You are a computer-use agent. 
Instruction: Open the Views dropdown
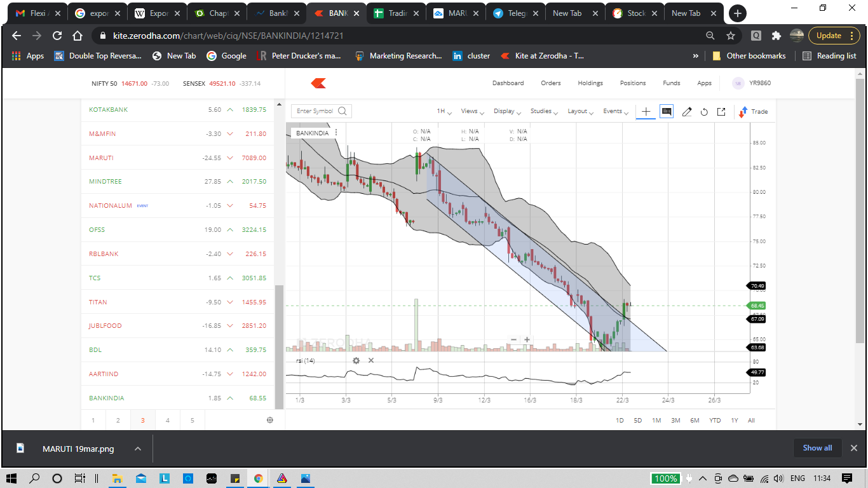pos(472,111)
